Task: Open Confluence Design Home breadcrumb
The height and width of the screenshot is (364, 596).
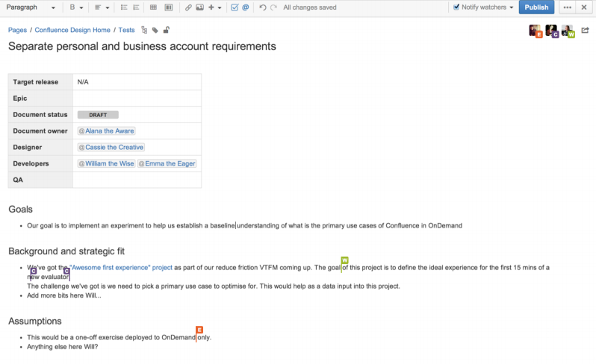Action: click(72, 30)
